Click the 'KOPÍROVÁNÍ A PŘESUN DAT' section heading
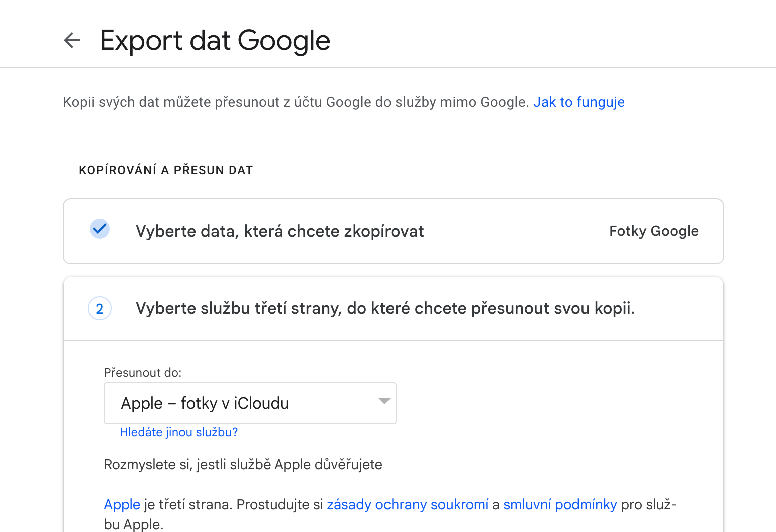Screen dimensions: 776x532 [x=165, y=170]
